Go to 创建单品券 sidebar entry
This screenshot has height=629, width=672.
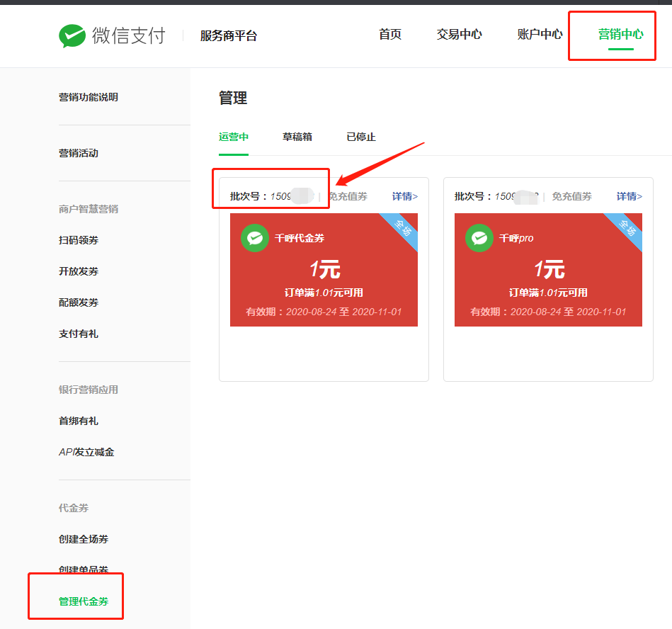coord(84,569)
